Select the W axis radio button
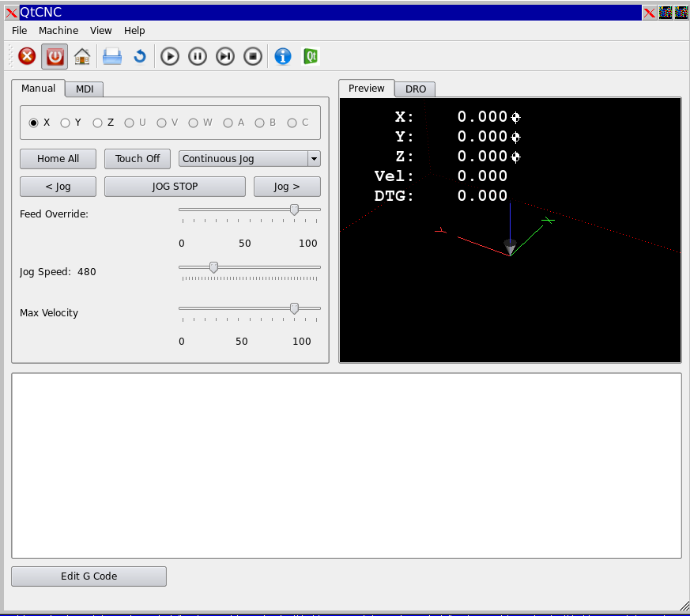The width and height of the screenshot is (690, 616). (193, 123)
